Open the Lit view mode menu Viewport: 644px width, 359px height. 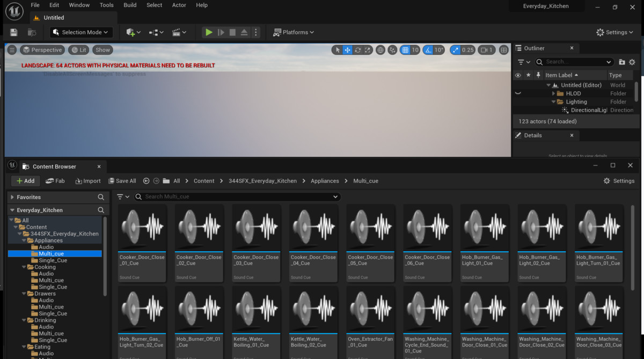(78, 50)
